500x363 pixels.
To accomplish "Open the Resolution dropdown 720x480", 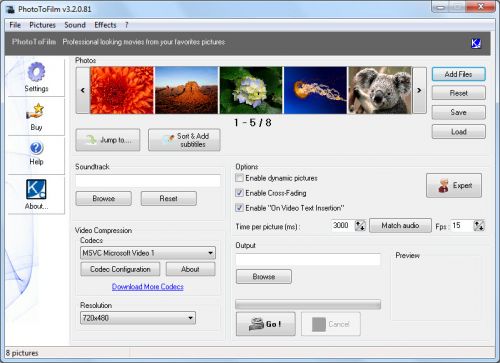I will point(138,318).
